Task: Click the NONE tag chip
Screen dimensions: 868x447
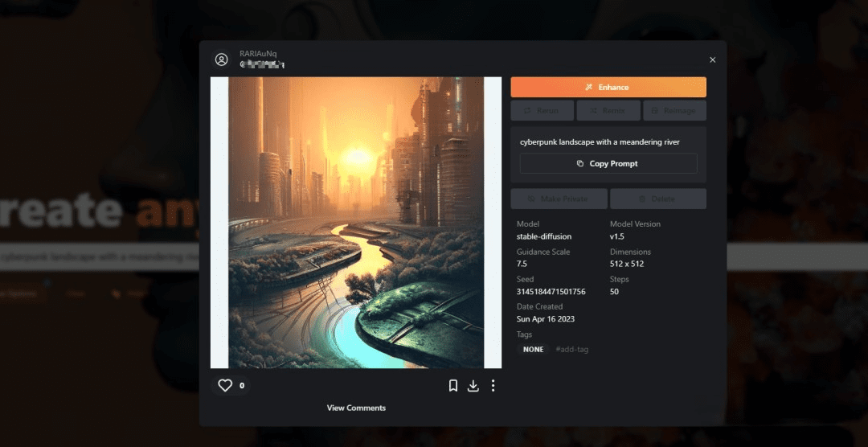Action: [533, 350]
